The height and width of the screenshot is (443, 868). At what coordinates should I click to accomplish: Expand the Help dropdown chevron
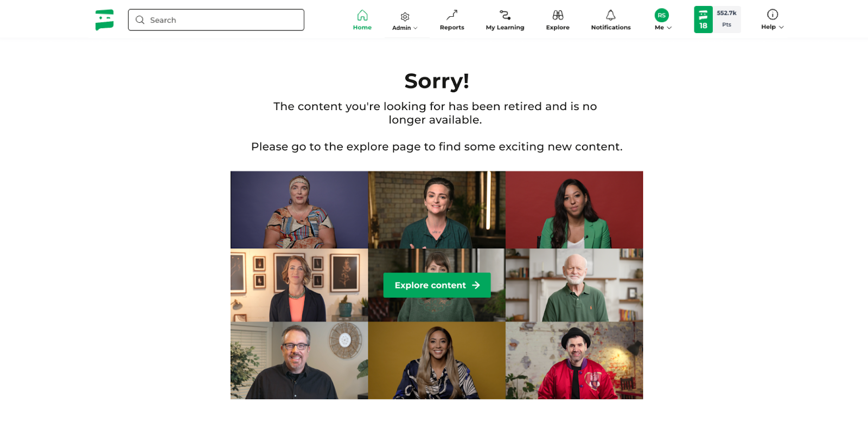[781, 27]
